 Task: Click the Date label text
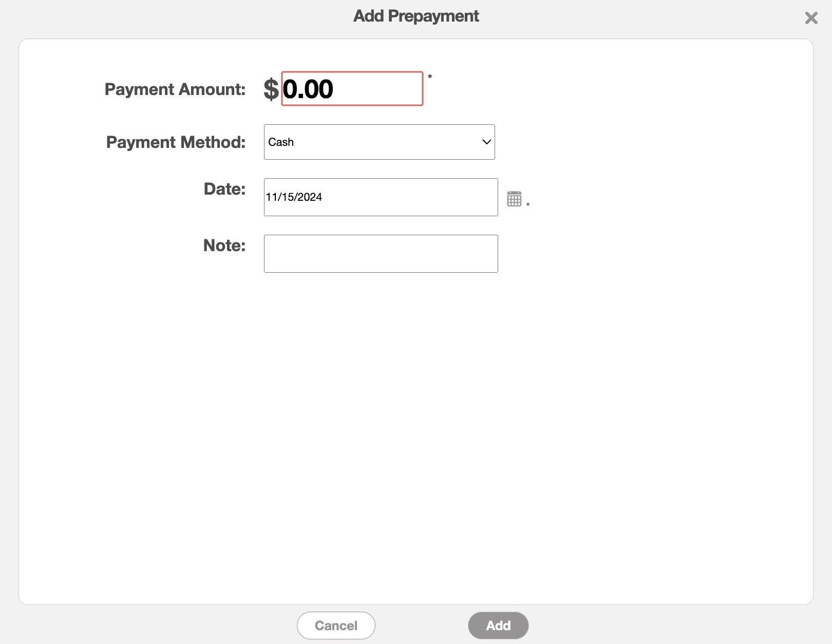click(224, 189)
